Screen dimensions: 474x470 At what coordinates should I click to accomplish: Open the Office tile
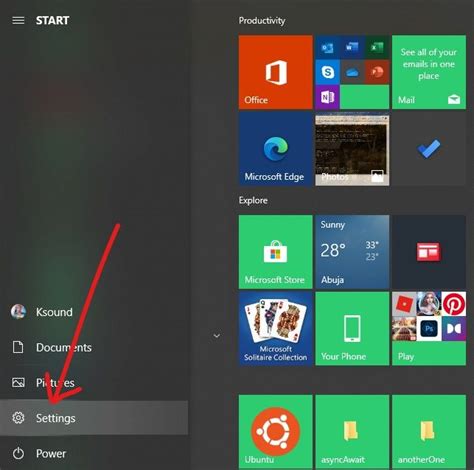coord(275,72)
